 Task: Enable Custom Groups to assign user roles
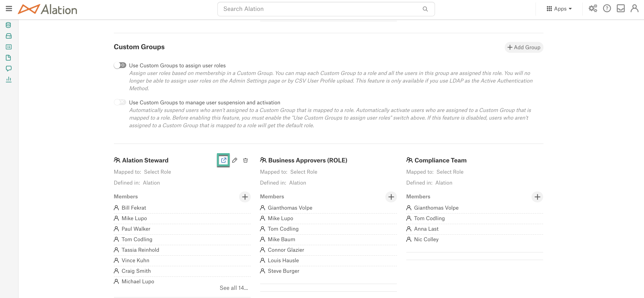[120, 65]
